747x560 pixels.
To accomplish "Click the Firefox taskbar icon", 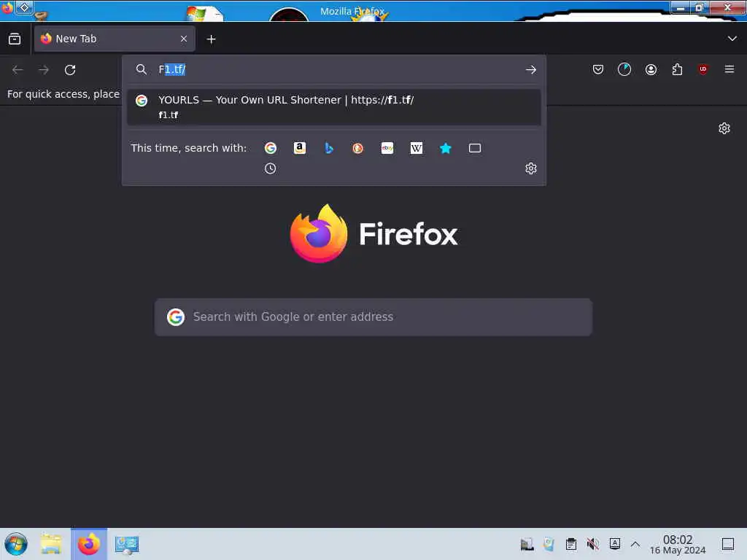I will [89, 544].
